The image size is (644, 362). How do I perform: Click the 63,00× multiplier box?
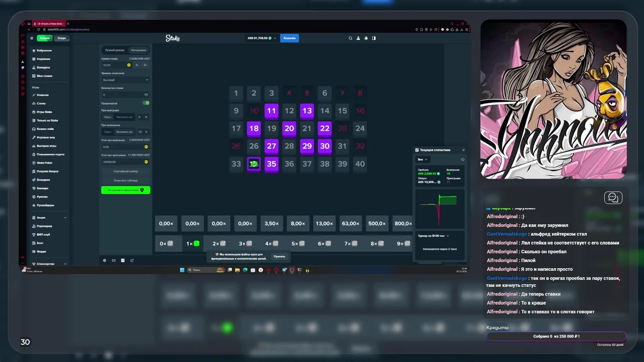[x=350, y=224]
